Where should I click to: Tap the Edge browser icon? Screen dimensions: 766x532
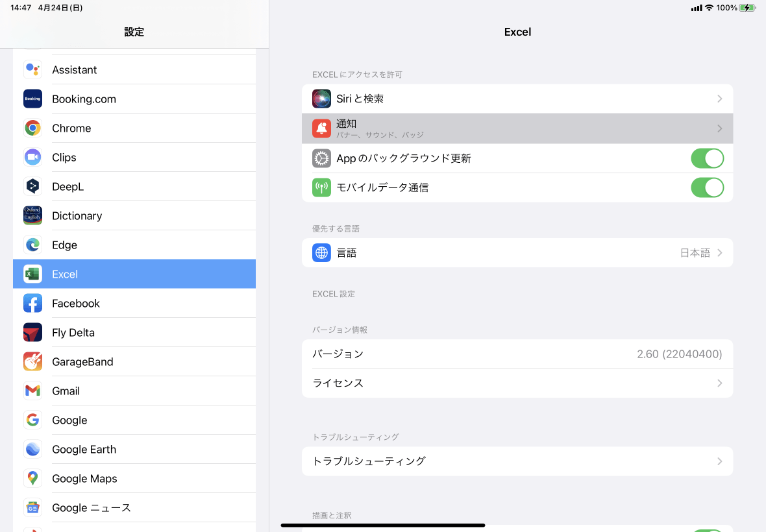(x=32, y=245)
